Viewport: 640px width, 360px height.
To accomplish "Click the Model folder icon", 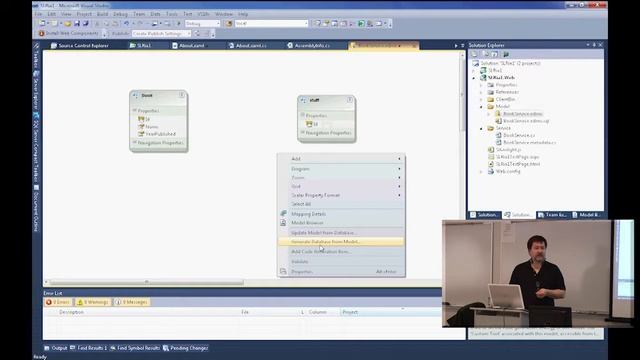I will (x=491, y=106).
